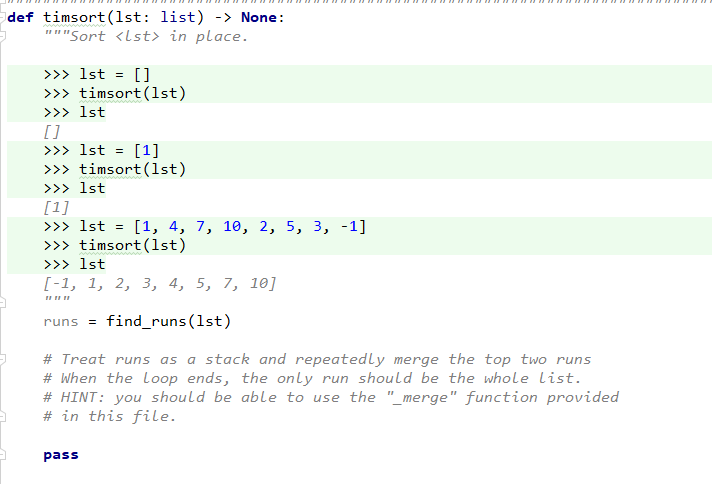
Task: Click the expected output '[]' line
Action: [52, 132]
